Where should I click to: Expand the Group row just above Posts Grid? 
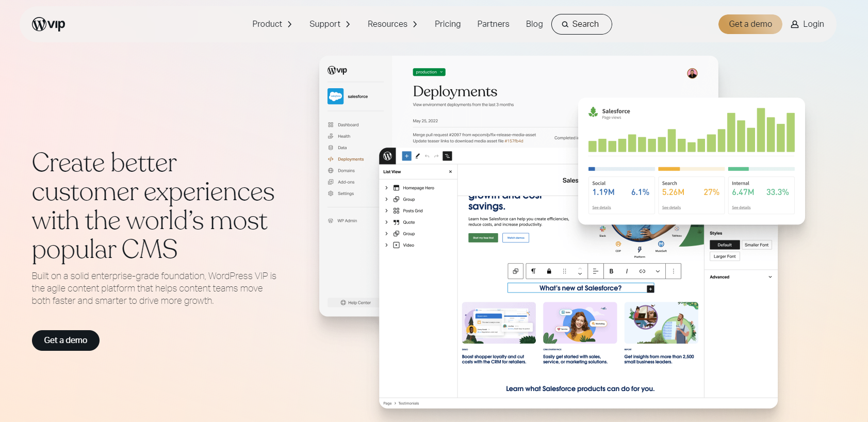click(386, 199)
